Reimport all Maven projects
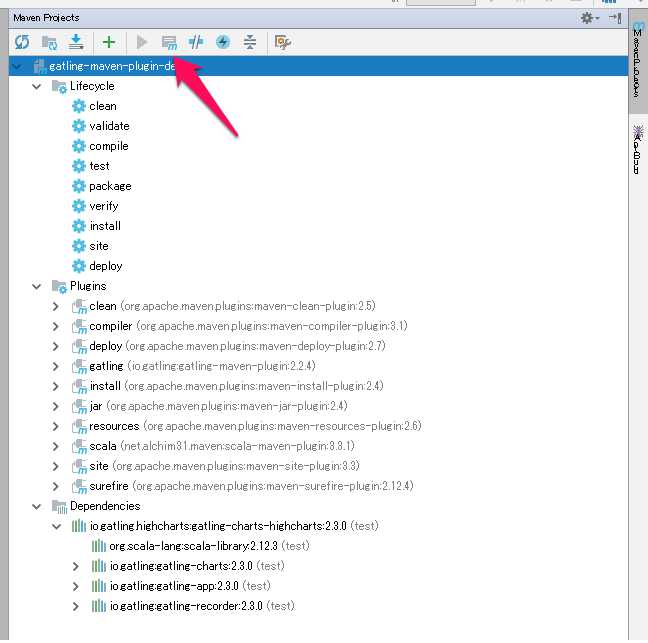The width and height of the screenshot is (648, 643). 22,42
